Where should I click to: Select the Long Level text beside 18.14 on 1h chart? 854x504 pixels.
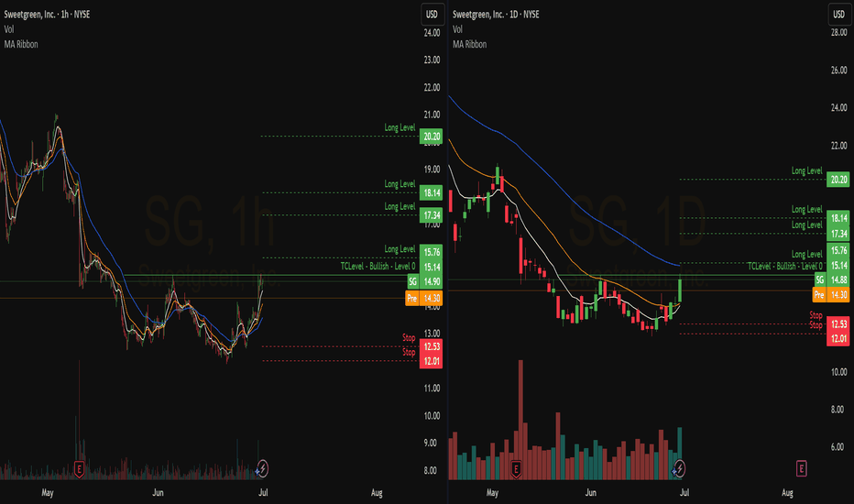(x=400, y=184)
